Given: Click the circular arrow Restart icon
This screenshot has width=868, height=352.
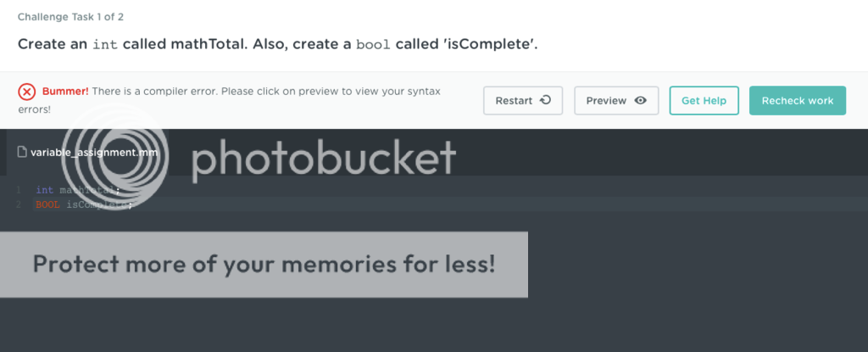Looking at the screenshot, I should [546, 100].
